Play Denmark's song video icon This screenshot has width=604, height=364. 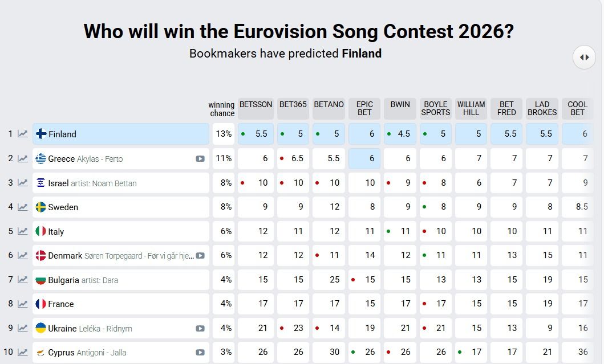[200, 256]
